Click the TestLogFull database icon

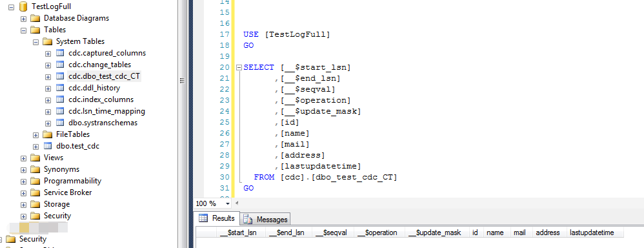click(23, 6)
